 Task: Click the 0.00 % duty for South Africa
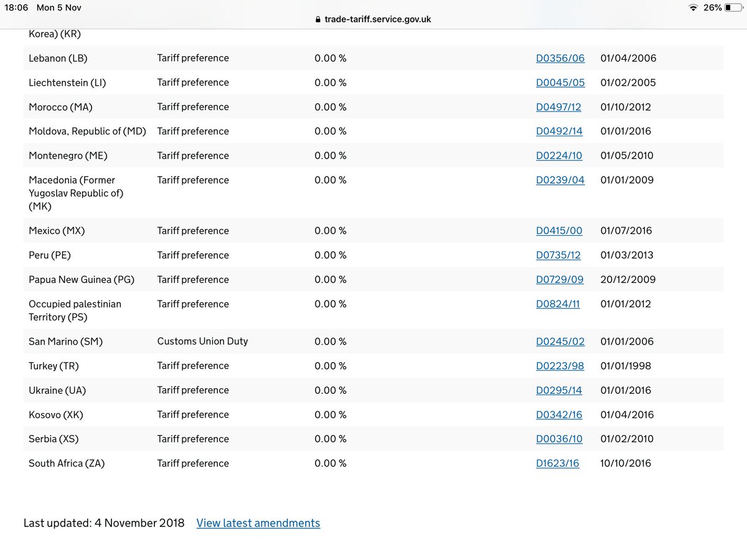pos(331,463)
